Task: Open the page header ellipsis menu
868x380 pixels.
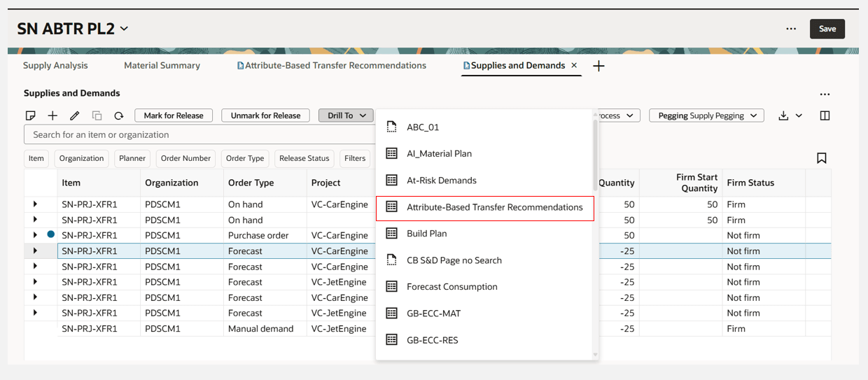Action: coord(791,29)
